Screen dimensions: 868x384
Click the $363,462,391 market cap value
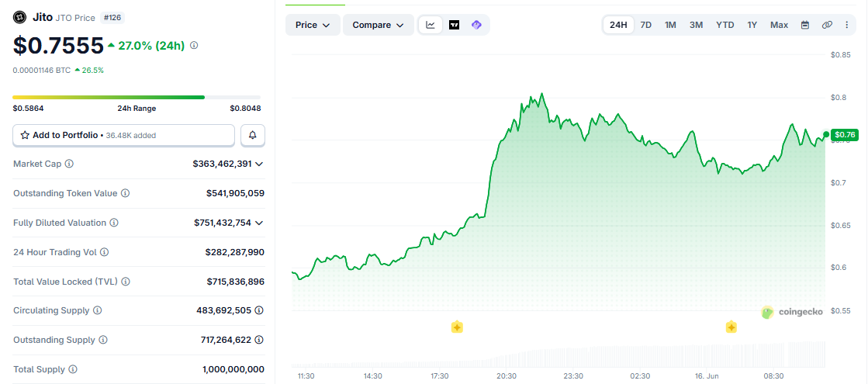tap(222, 164)
